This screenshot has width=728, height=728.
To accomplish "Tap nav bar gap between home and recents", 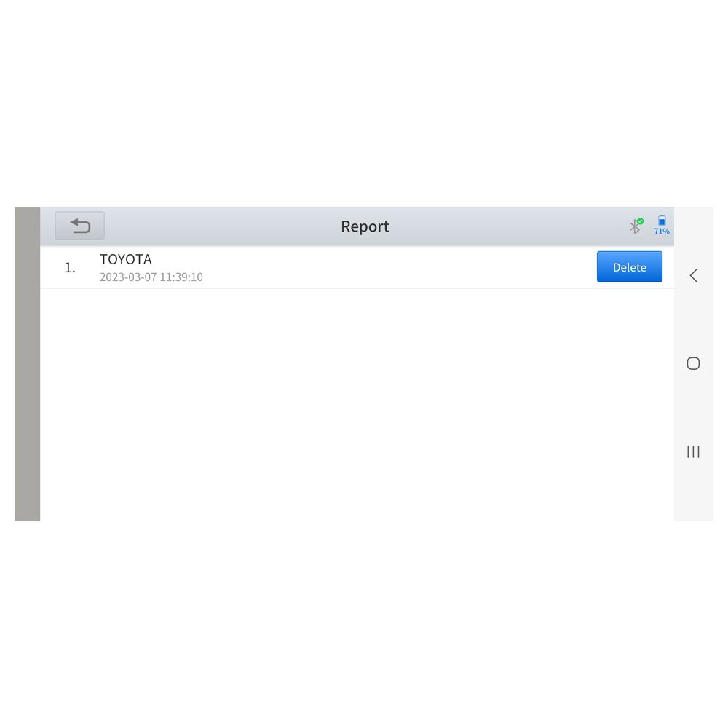I will tap(693, 407).
